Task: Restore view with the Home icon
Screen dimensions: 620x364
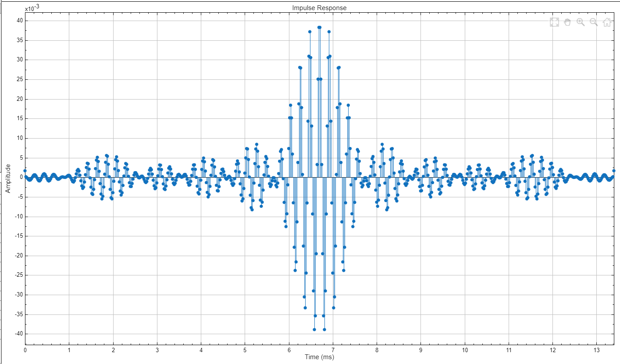Action: [607, 22]
